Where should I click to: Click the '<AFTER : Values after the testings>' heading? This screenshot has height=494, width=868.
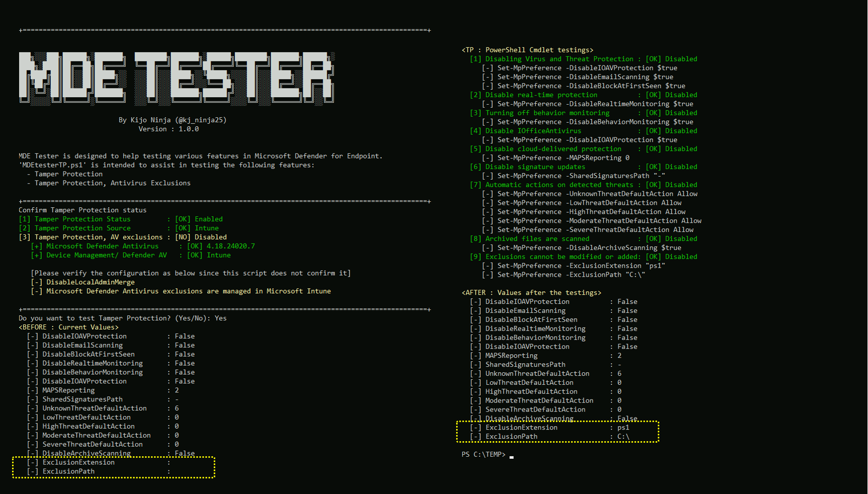[532, 293]
